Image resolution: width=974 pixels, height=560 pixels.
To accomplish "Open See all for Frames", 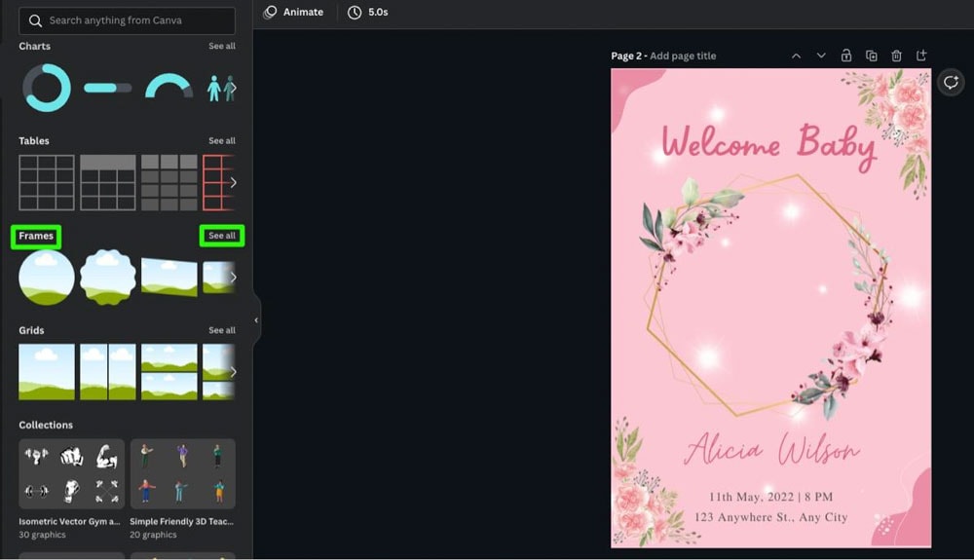I will pyautogui.click(x=222, y=236).
